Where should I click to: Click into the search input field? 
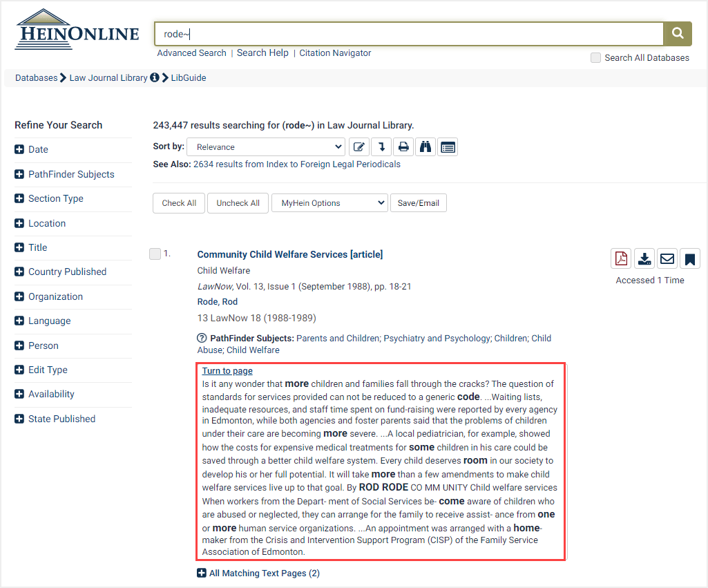[409, 34]
